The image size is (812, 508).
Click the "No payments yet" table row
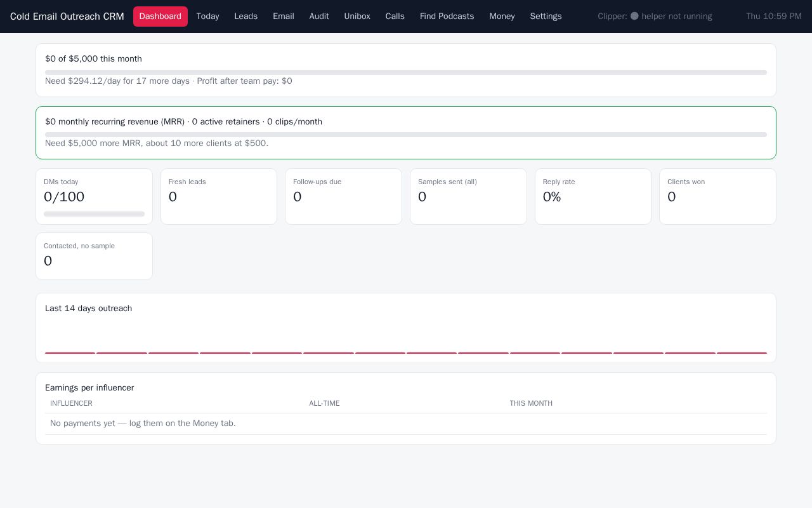[406, 424]
